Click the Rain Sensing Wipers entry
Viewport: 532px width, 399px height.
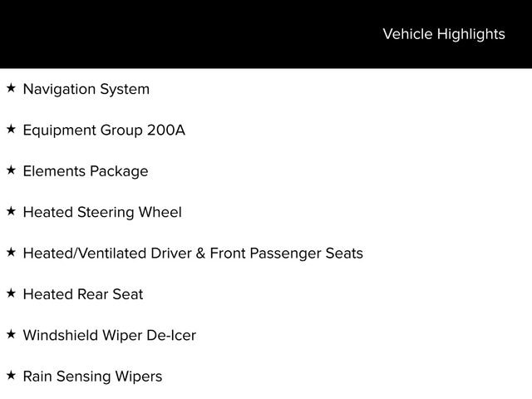pos(92,377)
